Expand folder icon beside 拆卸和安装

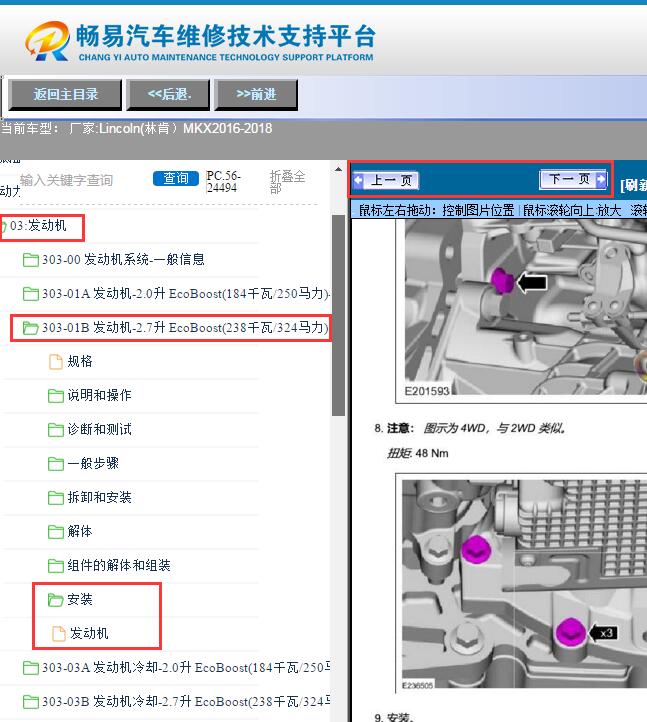pyautogui.click(x=56, y=498)
